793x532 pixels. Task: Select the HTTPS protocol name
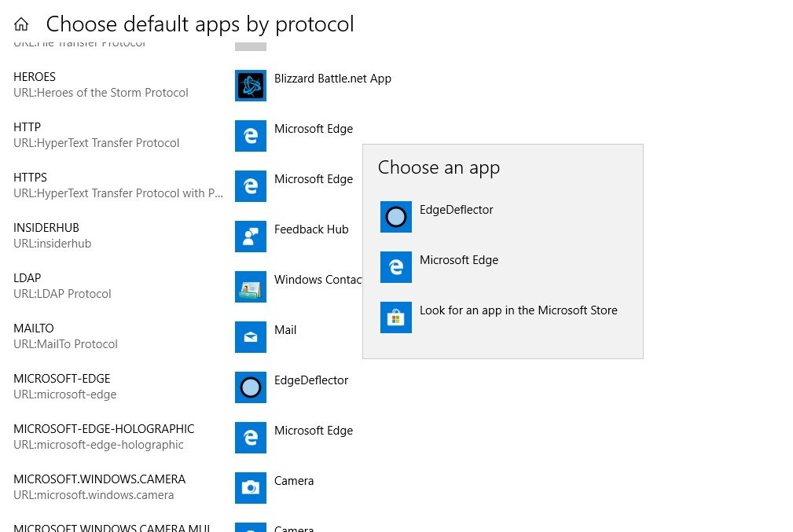[31, 178]
